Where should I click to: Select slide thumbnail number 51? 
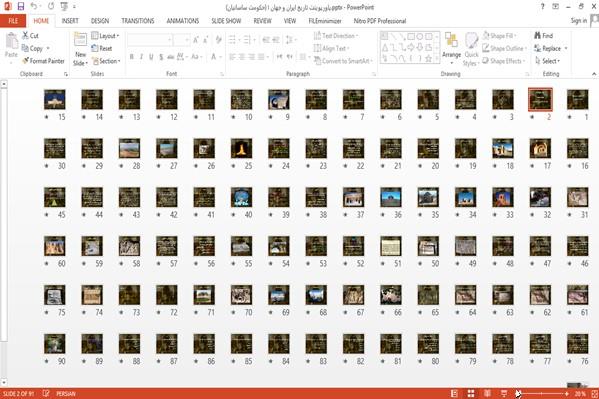coord(391,246)
